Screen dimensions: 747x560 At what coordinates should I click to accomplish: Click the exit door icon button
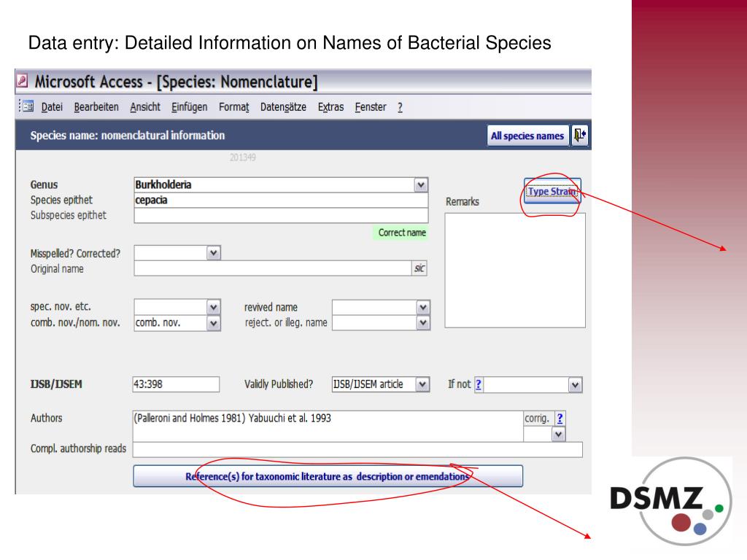pos(579,136)
